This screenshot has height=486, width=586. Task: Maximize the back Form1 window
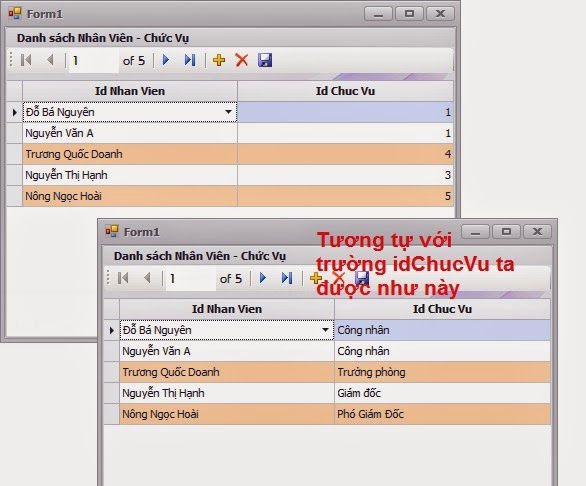tap(410, 14)
